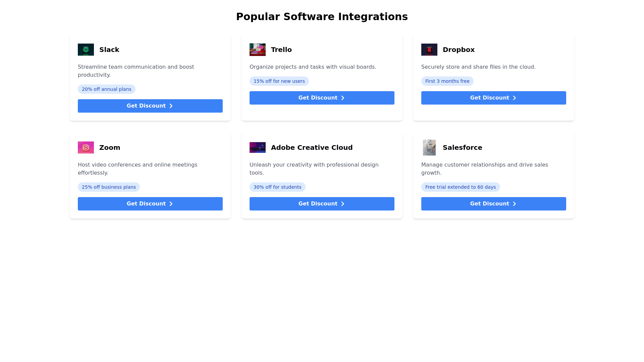Get the Slack discount
Viewport: 644px width, 362px height.
click(150, 106)
